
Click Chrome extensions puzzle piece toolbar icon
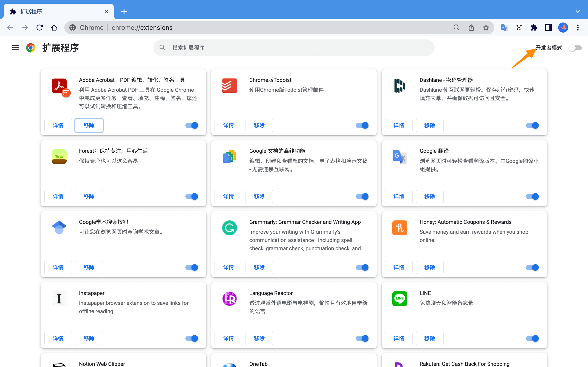[x=533, y=28]
